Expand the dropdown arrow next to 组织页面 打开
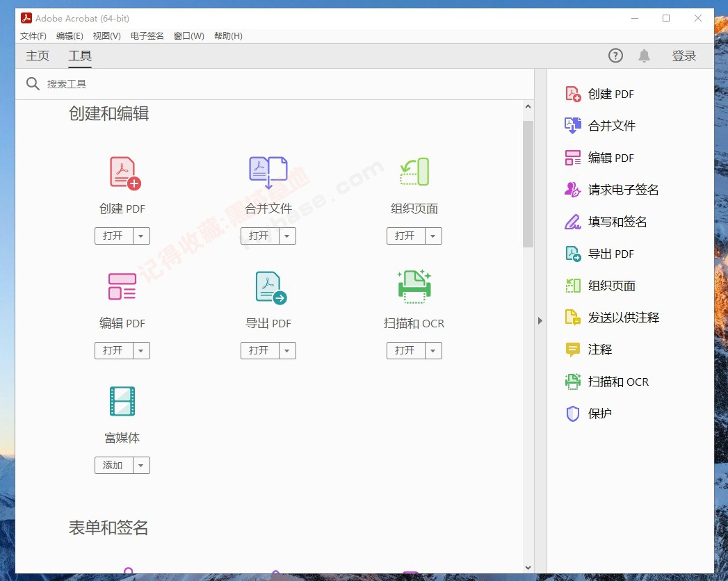 433,236
